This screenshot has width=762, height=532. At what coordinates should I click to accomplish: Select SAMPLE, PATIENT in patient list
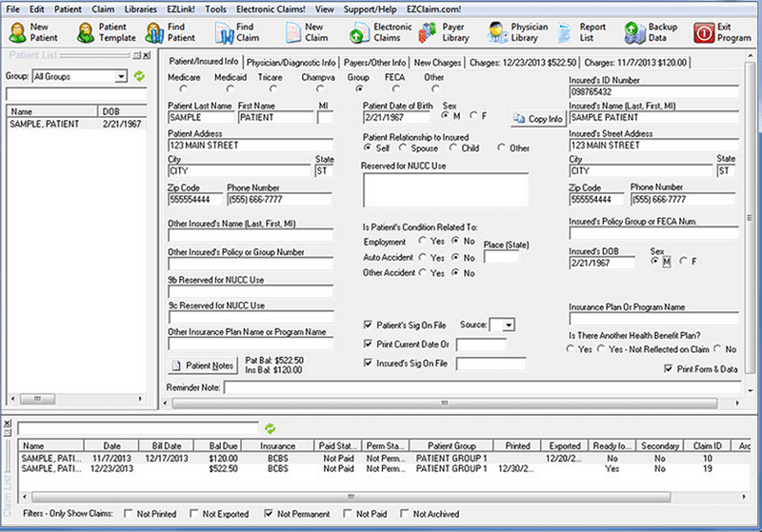tap(76, 124)
